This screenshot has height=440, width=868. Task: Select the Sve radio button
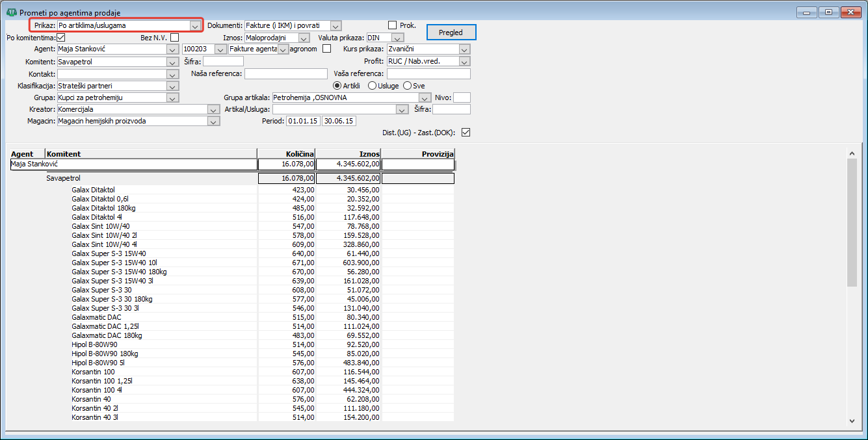(408, 85)
